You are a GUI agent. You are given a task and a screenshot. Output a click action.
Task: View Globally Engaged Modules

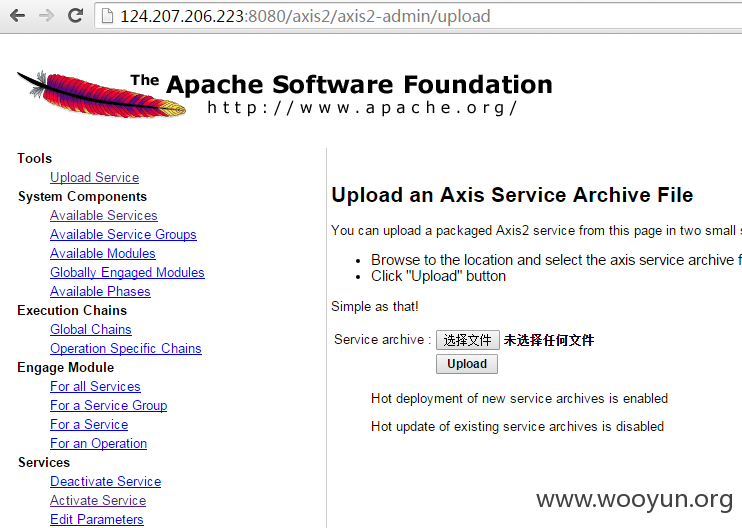[x=127, y=273]
